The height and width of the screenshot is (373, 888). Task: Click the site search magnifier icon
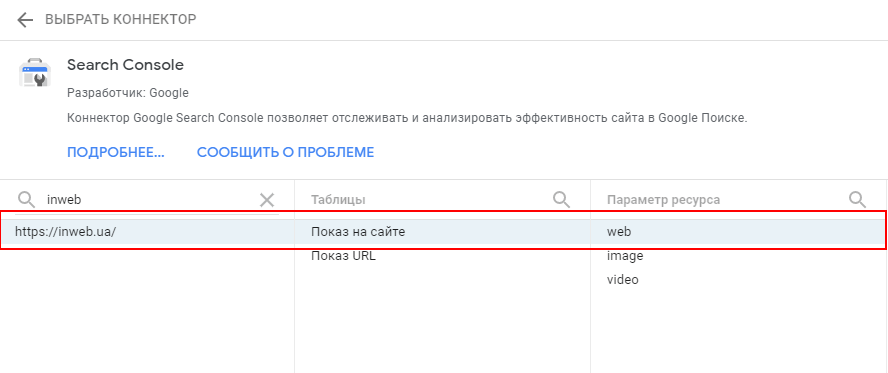click(27, 199)
